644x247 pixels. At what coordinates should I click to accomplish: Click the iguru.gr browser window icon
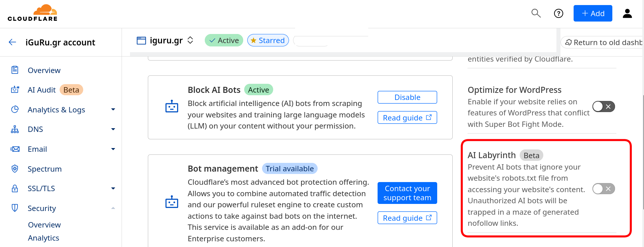[x=141, y=40]
